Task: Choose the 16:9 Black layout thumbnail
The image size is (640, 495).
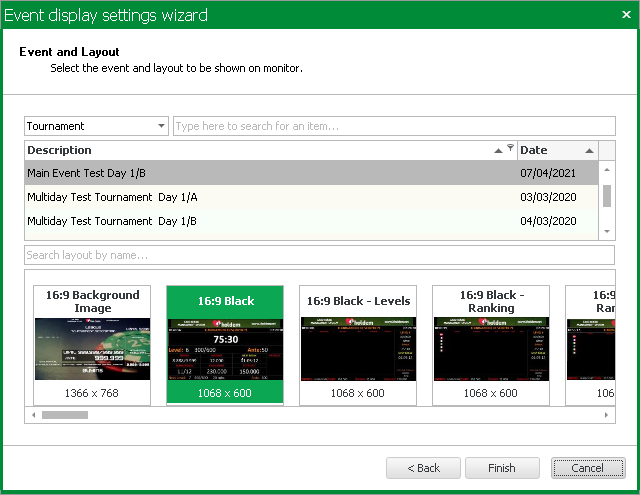Action: (225, 345)
